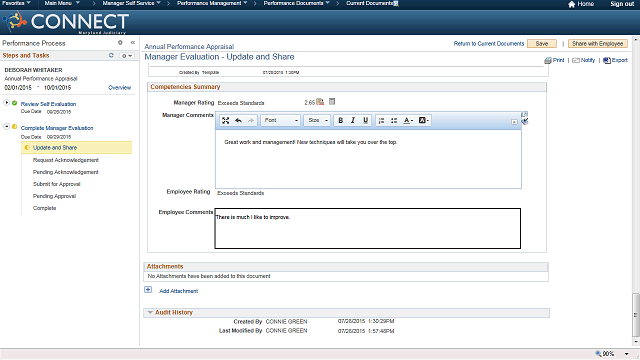640x360 pixels.
Task: Open Main Menu dropdown
Action: pos(62,3)
